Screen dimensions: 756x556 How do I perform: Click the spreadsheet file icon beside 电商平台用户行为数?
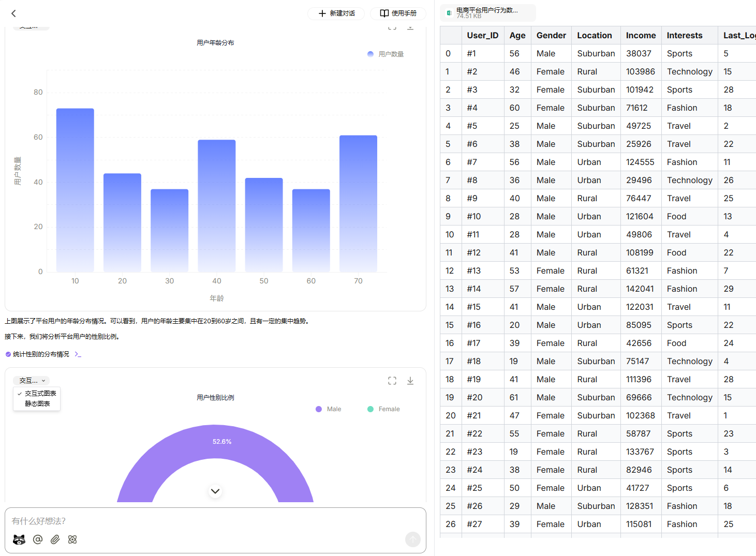click(x=449, y=13)
